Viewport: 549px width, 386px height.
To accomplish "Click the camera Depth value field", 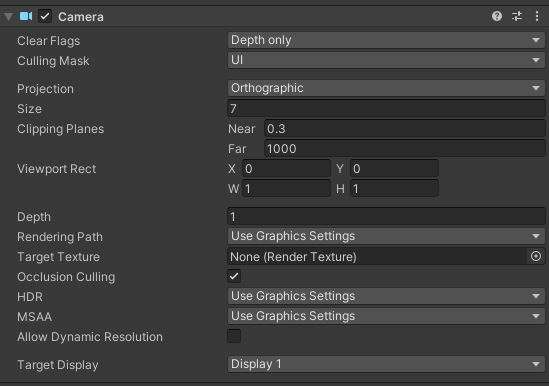I will pos(386,216).
